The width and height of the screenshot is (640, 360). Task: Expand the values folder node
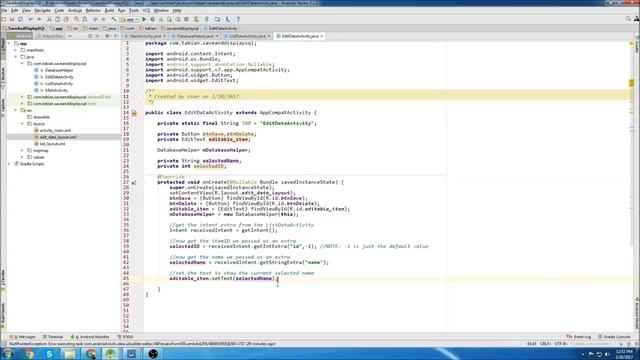[x=22, y=157]
